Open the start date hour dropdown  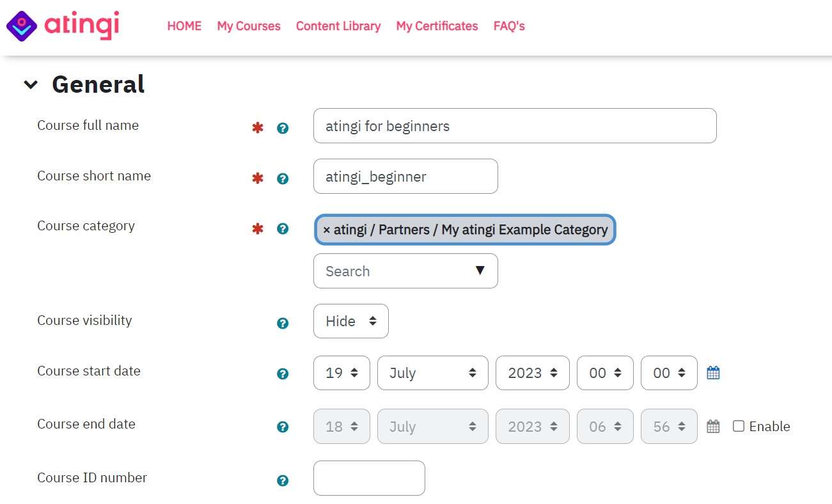(x=605, y=373)
